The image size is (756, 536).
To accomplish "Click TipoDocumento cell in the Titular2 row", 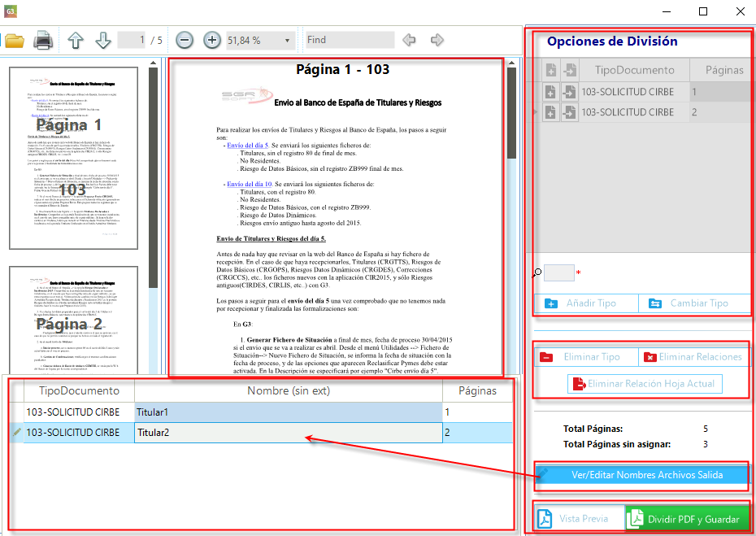I will (x=80, y=432).
